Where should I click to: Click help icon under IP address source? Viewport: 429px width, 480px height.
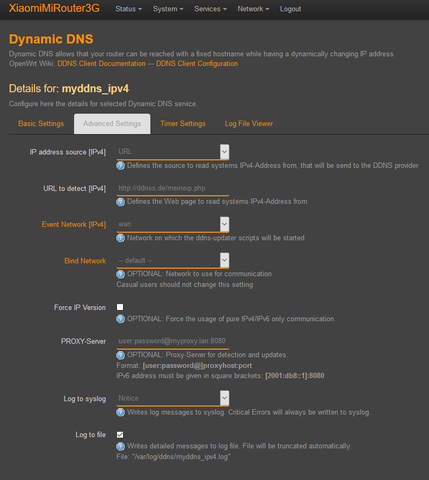[120, 166]
